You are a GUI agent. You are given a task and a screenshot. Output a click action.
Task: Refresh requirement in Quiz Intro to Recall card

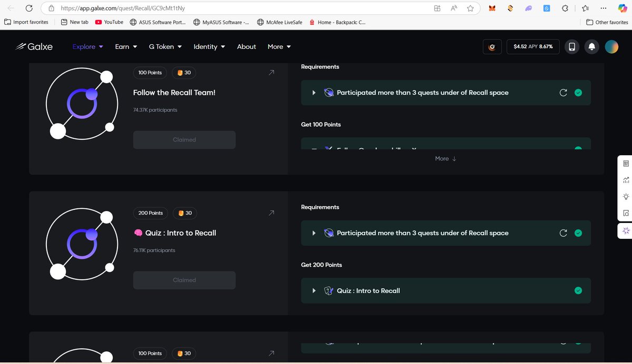pos(563,233)
